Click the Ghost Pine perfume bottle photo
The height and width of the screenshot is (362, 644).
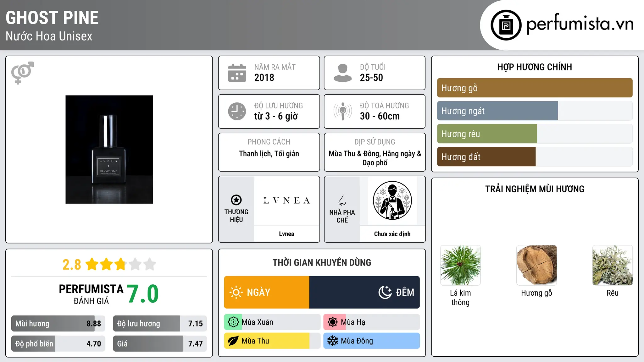109,150
